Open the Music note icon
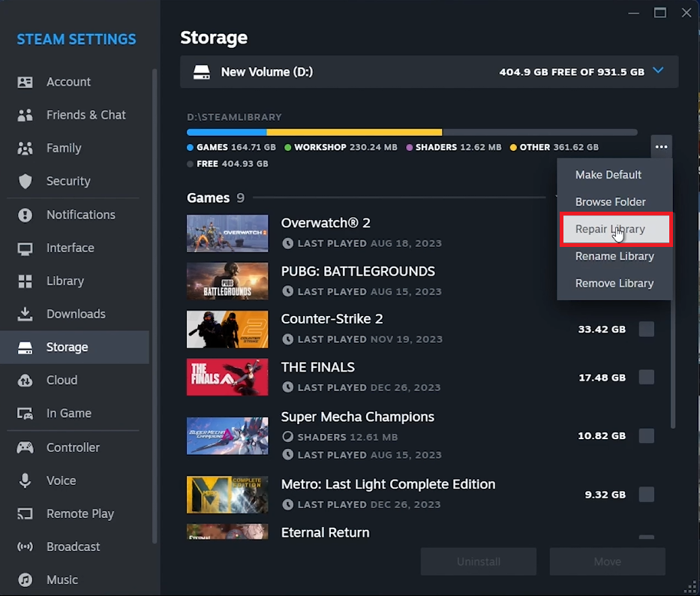 coord(25,580)
